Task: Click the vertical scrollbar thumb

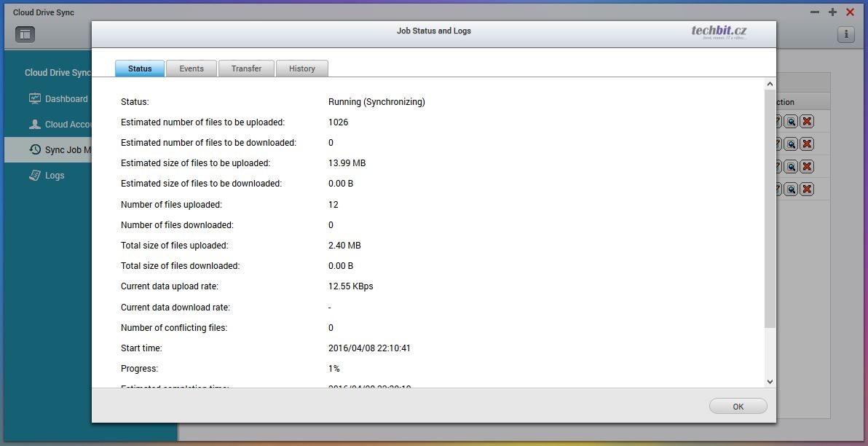Action: [x=770, y=208]
